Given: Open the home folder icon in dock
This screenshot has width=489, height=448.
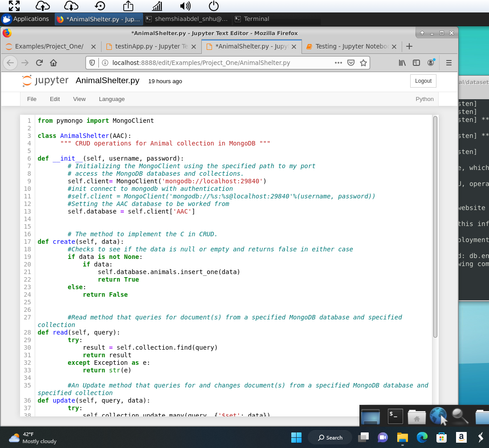Looking at the screenshot, I should (417, 417).
